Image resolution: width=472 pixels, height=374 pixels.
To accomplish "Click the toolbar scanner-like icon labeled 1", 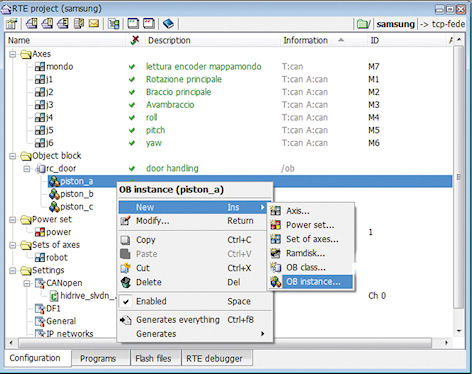I will point(31,23).
